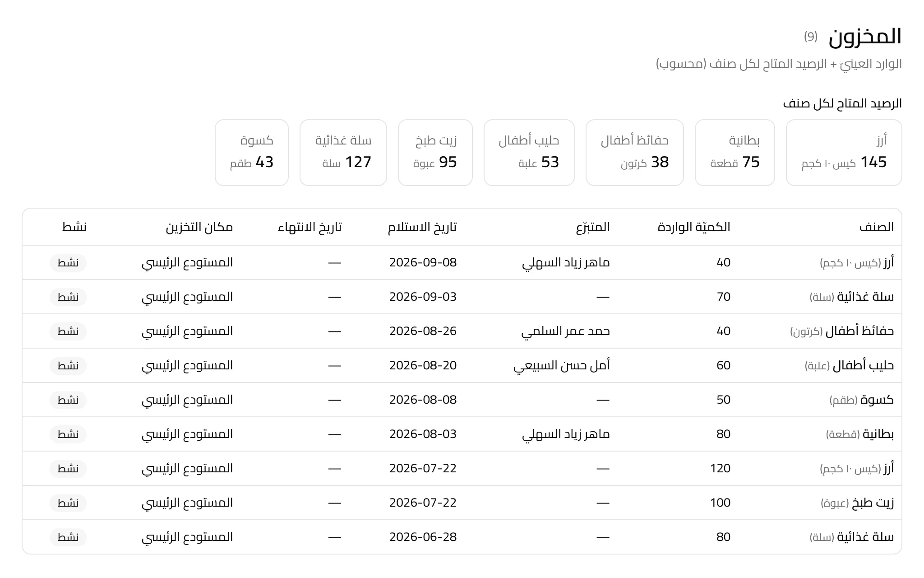
Task: Click المستودع الرئيسي in the 2026-06-28 row
Action: click(187, 537)
